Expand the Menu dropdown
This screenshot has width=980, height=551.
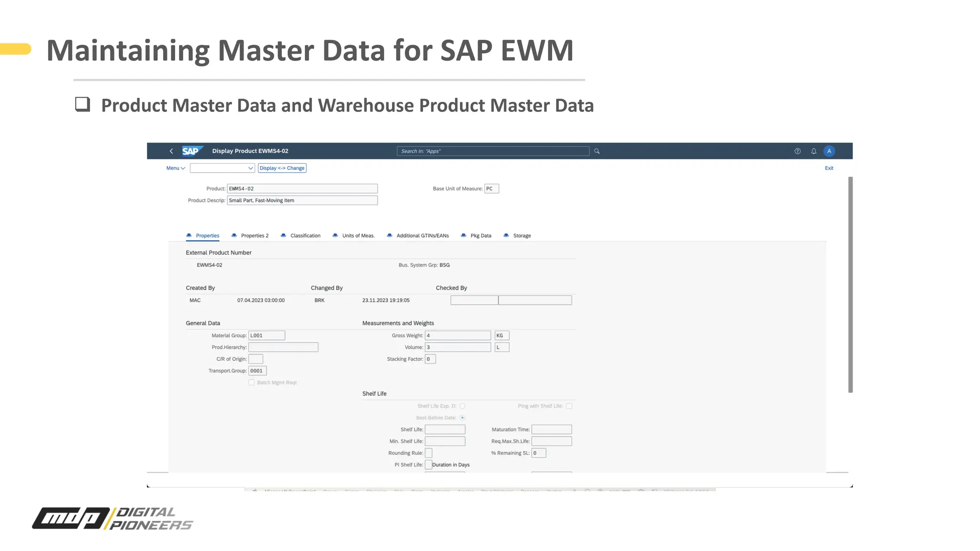tap(176, 168)
